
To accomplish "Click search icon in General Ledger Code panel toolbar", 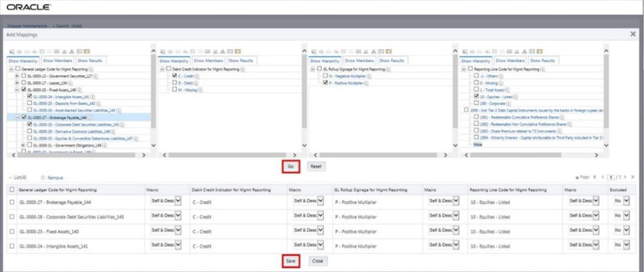I will (x=11, y=51).
